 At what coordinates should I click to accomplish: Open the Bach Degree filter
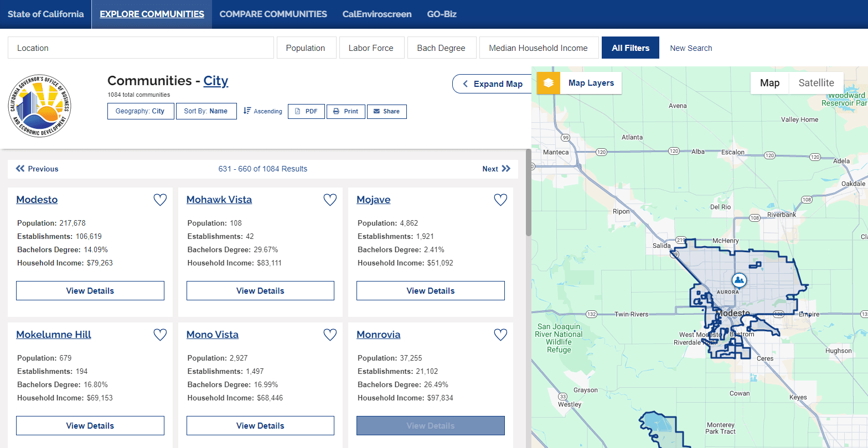441,48
